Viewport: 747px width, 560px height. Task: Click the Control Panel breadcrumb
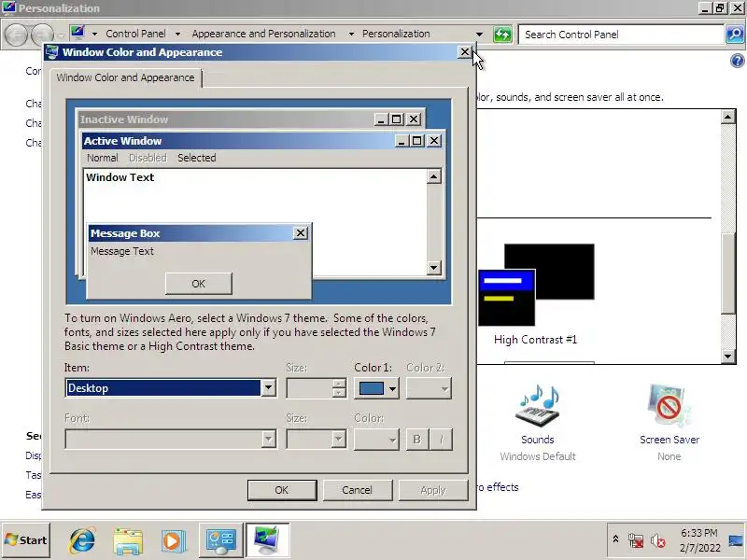tap(135, 34)
